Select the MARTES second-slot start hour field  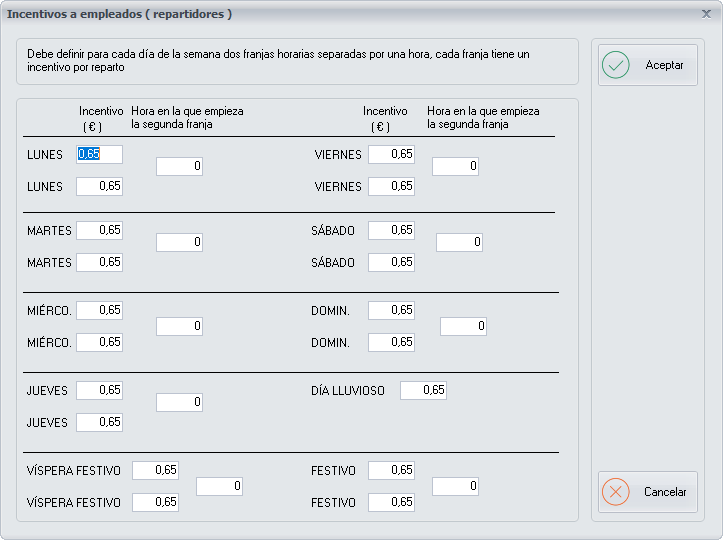tap(179, 242)
